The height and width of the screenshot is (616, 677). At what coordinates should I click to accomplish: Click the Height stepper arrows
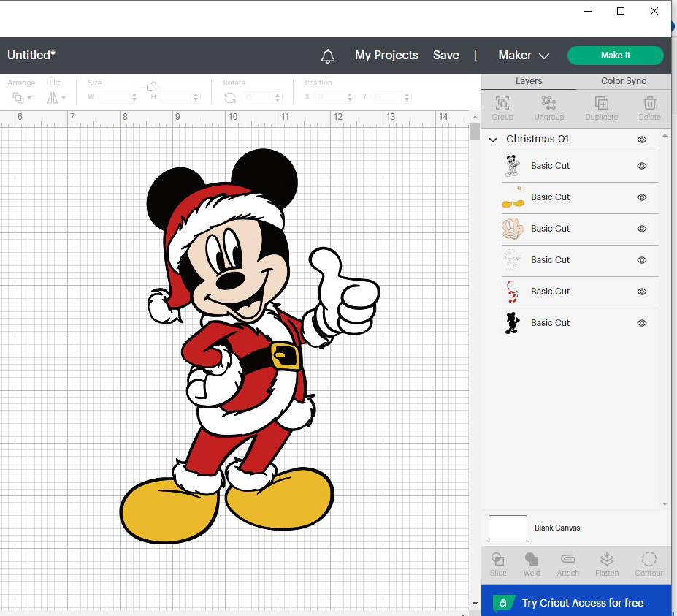tap(196, 97)
